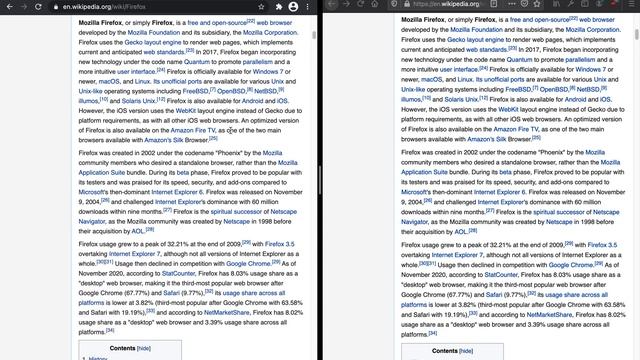Screen dimensions: 640x360
Task: Open 'beta' link in Firefox window
Action: tap(505, 172)
